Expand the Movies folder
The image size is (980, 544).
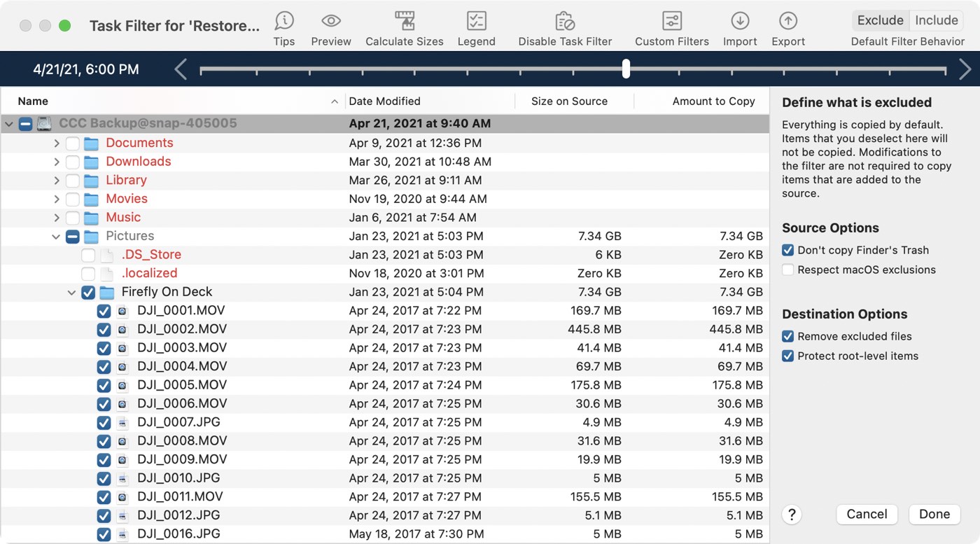[57, 199]
